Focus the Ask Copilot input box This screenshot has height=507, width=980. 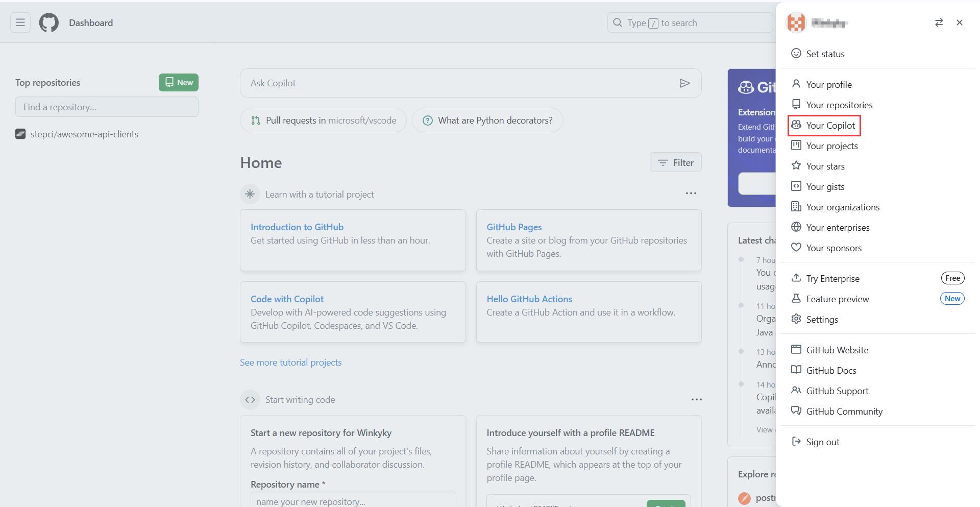point(471,83)
